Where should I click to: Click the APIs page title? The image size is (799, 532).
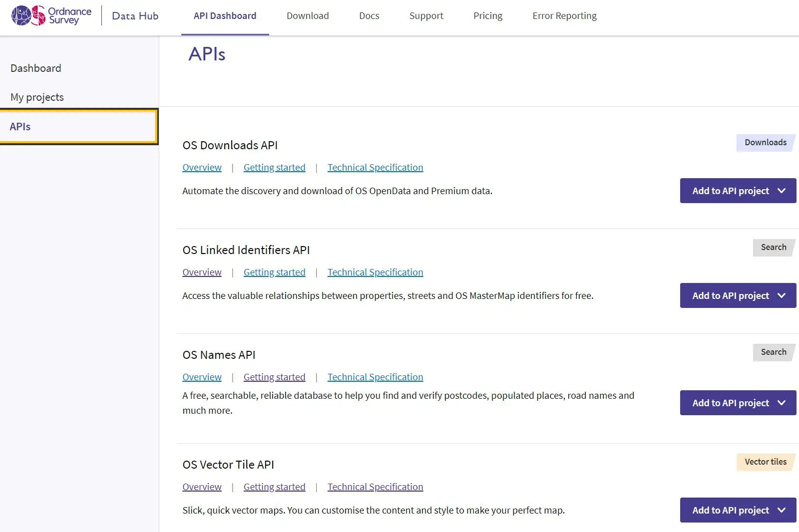[x=207, y=54]
